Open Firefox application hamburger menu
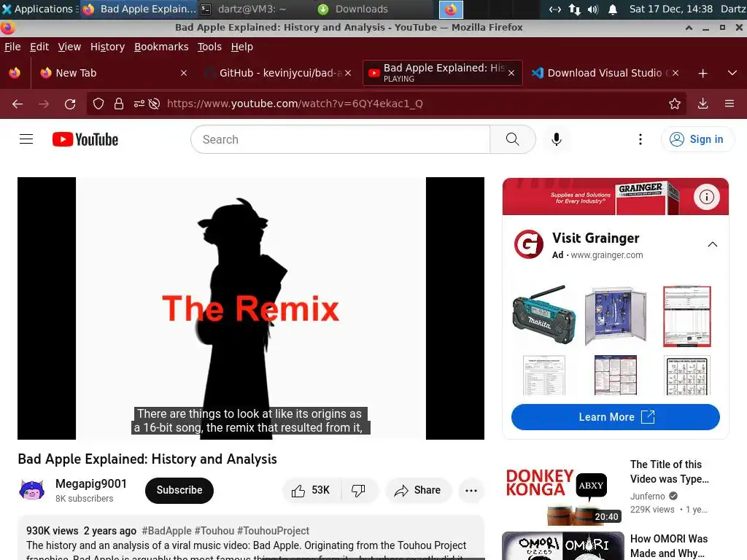Screen dimensions: 747x560 (x=729, y=104)
